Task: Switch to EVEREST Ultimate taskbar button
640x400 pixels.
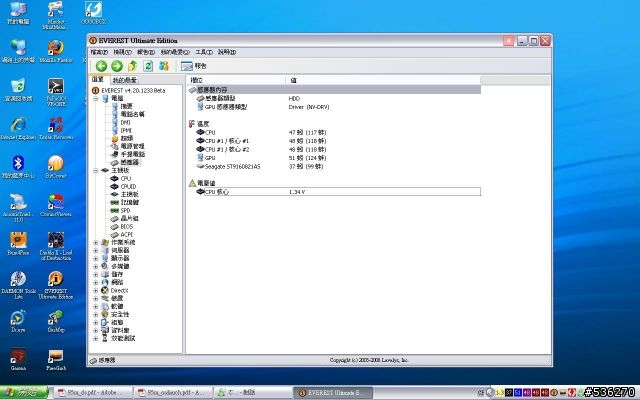Action: coord(333,393)
